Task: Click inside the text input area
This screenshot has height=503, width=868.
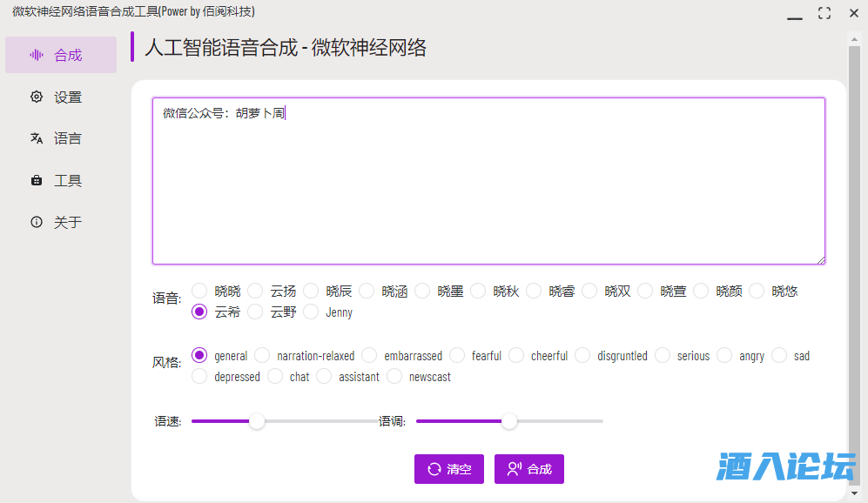Action: pos(488,183)
